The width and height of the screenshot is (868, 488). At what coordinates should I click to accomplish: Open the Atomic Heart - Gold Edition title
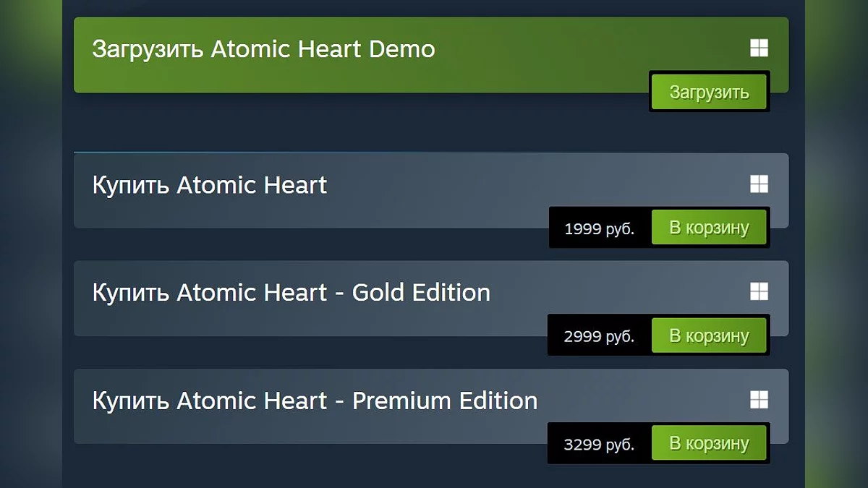292,292
